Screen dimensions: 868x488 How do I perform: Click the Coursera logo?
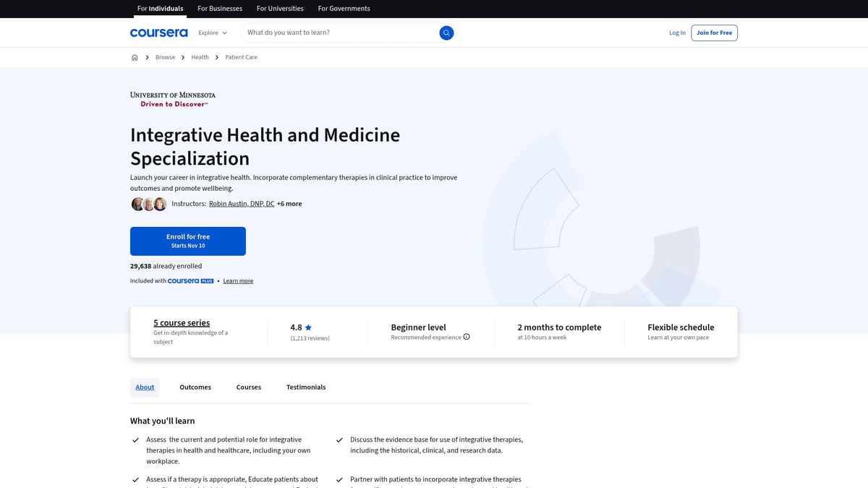158,33
